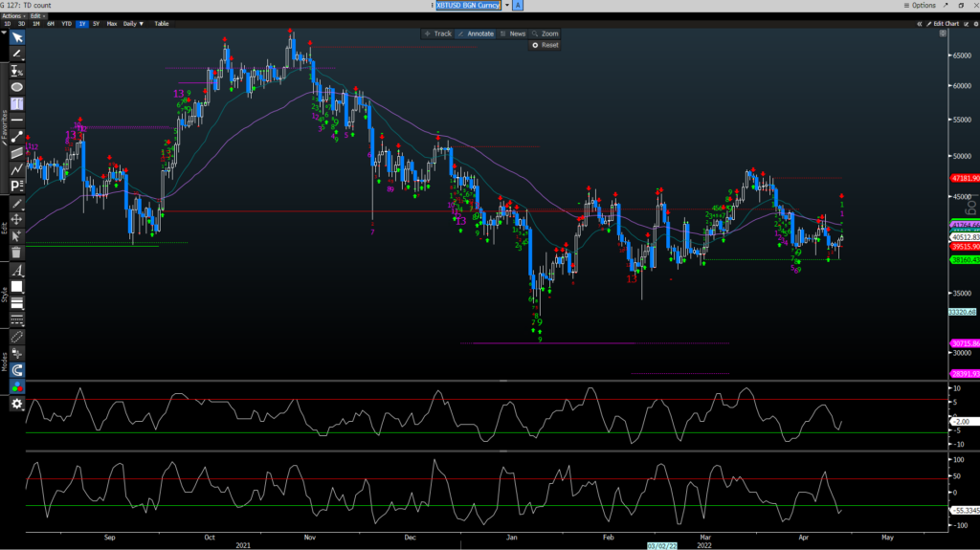Pick the ellipse shape tool

point(17,87)
